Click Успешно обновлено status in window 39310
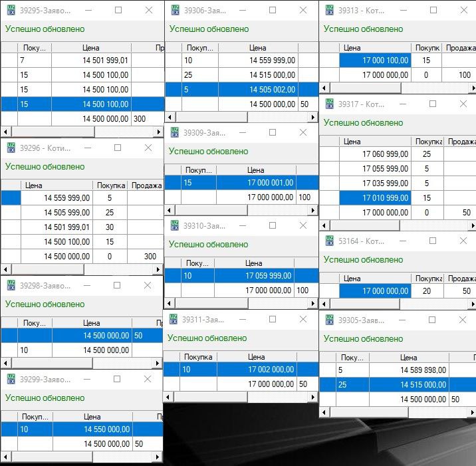Viewport: 476px width, 466px height. point(208,245)
